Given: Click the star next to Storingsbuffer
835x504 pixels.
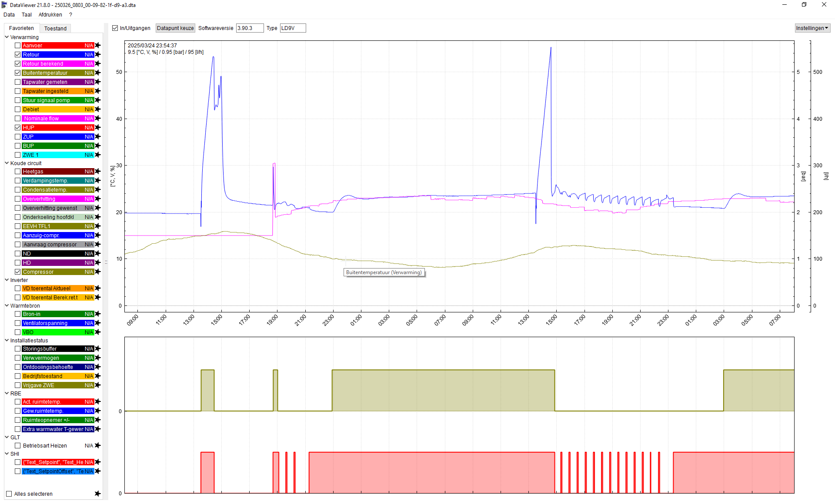Looking at the screenshot, I should 98,348.
